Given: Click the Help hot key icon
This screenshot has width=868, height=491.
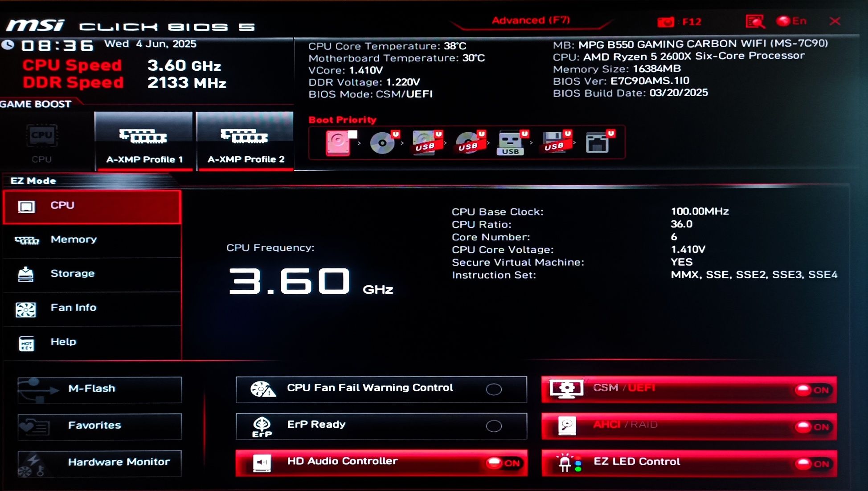Looking at the screenshot, I should coord(26,343).
